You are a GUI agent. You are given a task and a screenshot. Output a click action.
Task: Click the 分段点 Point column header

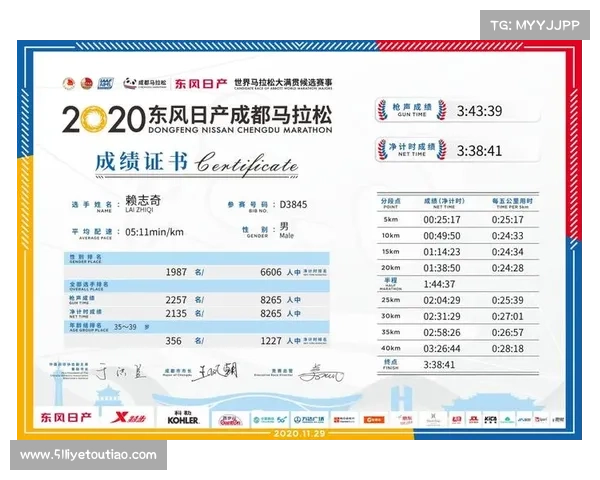tap(390, 203)
